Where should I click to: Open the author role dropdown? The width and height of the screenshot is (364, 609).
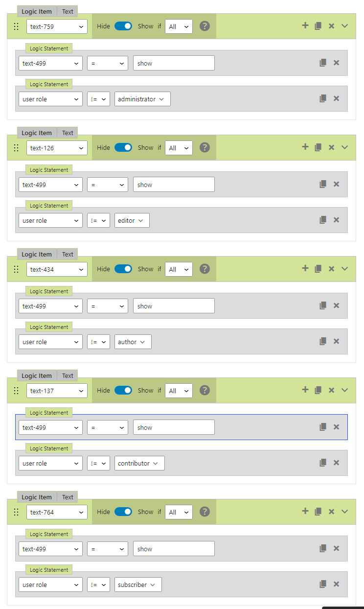click(x=133, y=342)
